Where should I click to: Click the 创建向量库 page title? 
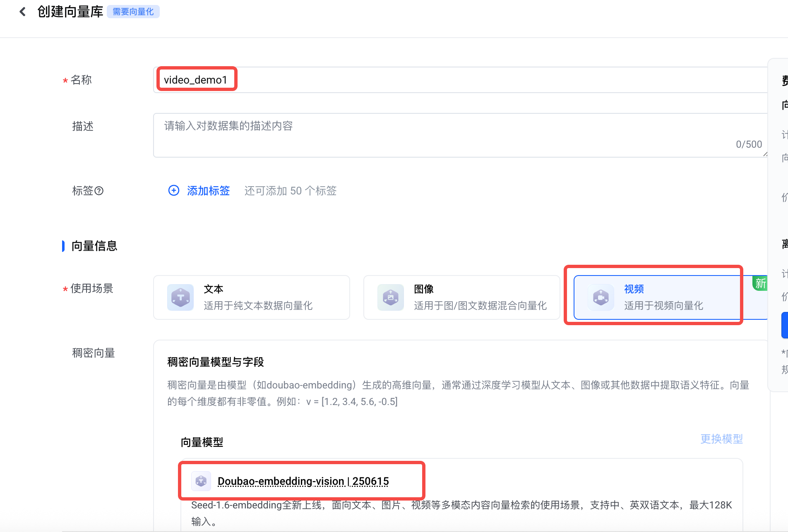[70, 12]
